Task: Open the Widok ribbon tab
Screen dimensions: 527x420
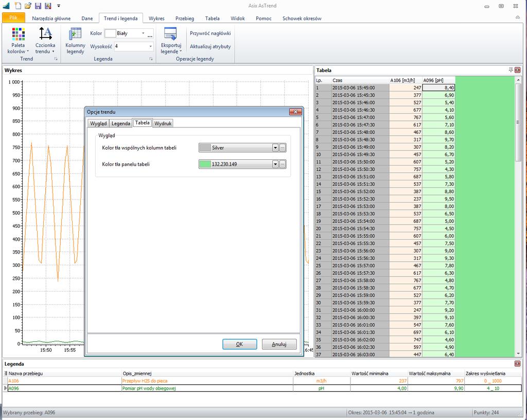Action: [x=238, y=19]
